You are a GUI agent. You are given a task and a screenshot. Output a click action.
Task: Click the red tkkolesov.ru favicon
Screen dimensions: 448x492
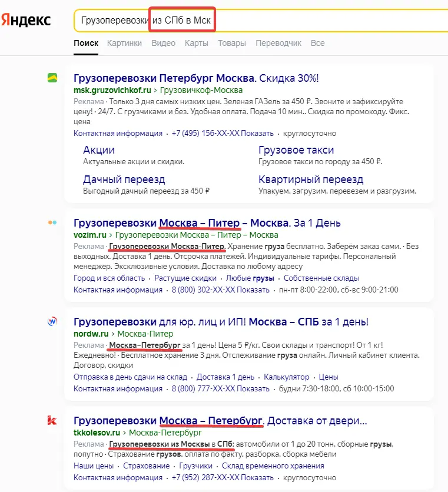pos(52,420)
